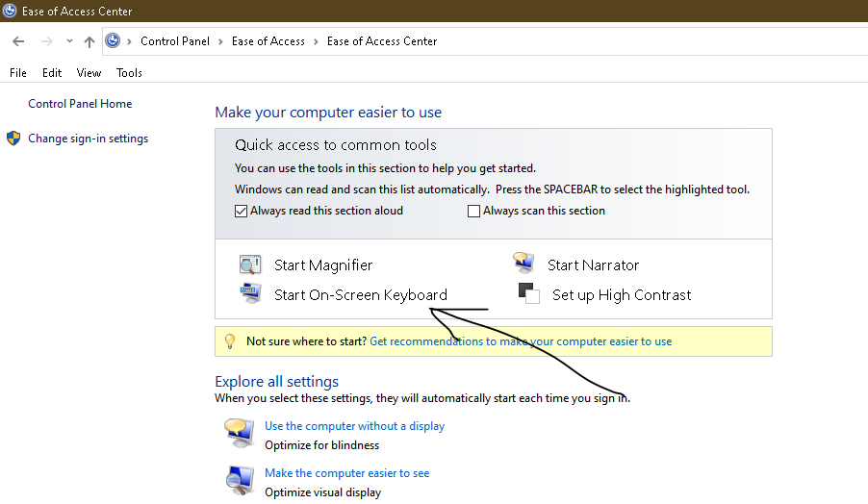Click the icon for Use the computer without a display
This screenshot has width=868, height=504.
click(240, 433)
